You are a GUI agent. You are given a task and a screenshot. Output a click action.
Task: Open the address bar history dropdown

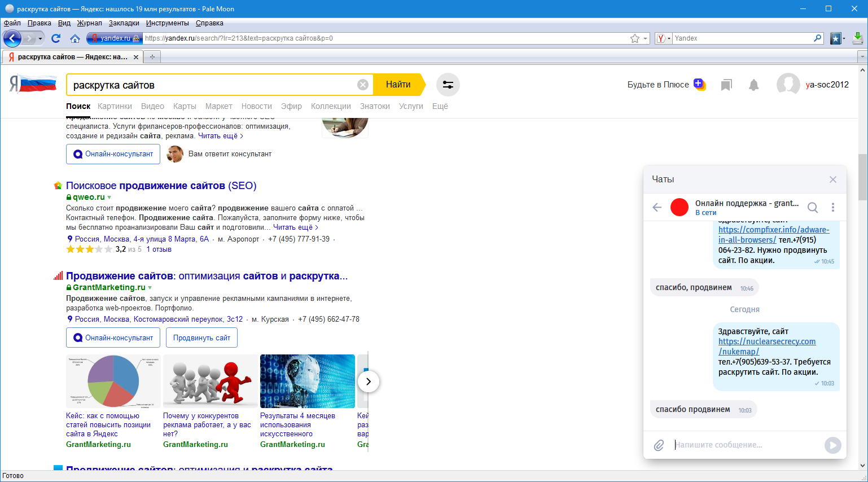[x=646, y=38]
